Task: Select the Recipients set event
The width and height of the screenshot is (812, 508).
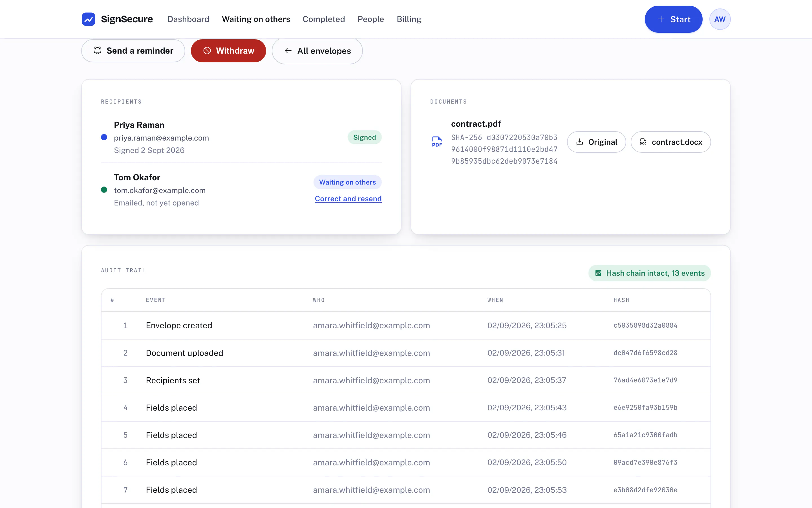Action: click(173, 380)
